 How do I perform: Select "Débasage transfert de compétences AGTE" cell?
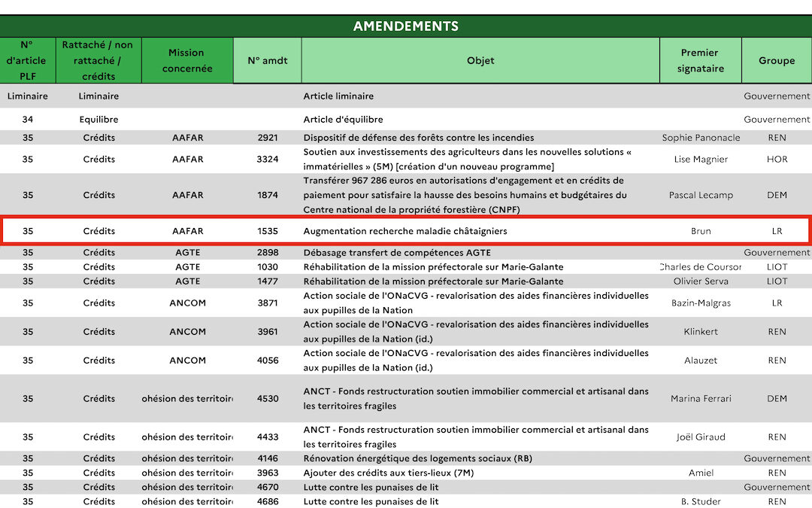tap(397, 253)
